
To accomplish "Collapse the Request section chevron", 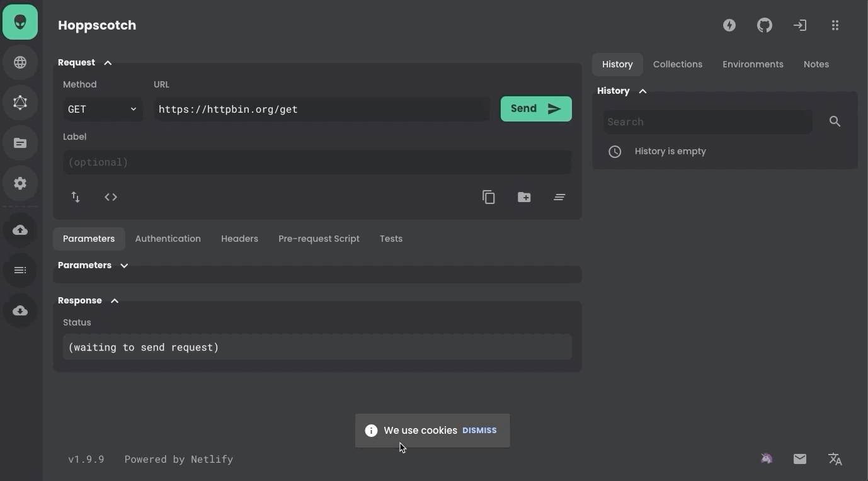I will click(x=108, y=63).
